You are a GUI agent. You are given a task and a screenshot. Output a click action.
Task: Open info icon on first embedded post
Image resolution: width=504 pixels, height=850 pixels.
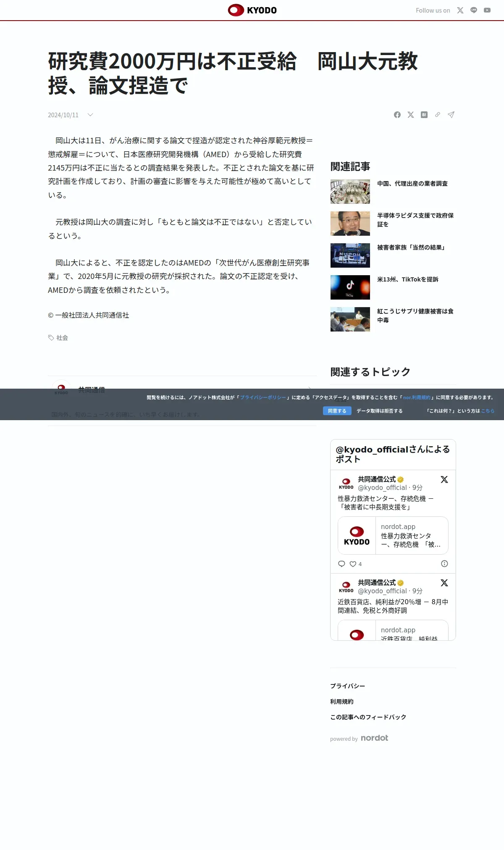(444, 563)
